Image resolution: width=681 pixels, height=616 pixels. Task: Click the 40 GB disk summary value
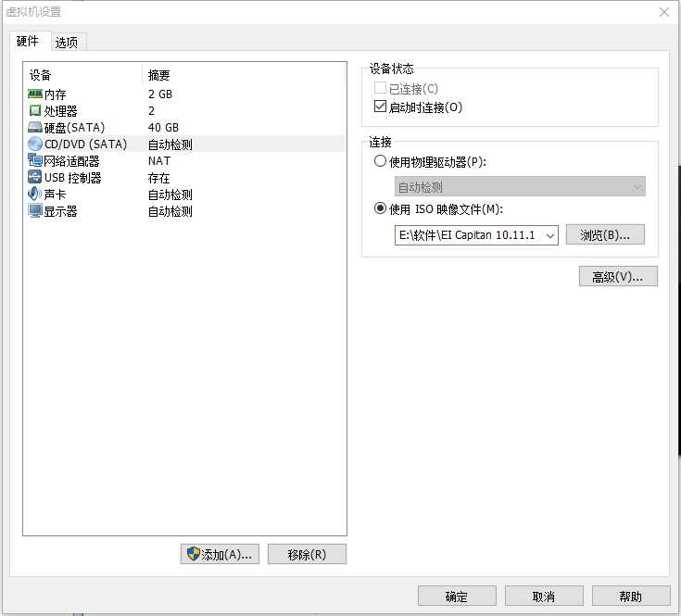tap(163, 128)
